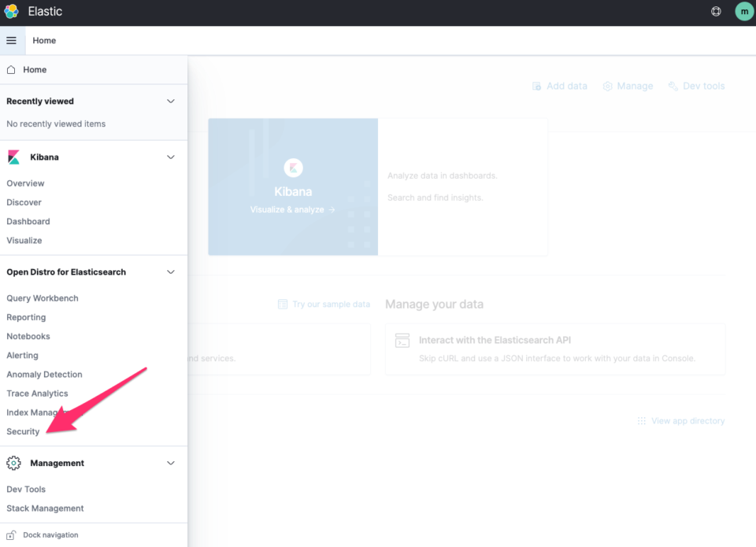Open the user avatar 'm' menu
Viewport: 756px width, 547px height.
(x=744, y=11)
